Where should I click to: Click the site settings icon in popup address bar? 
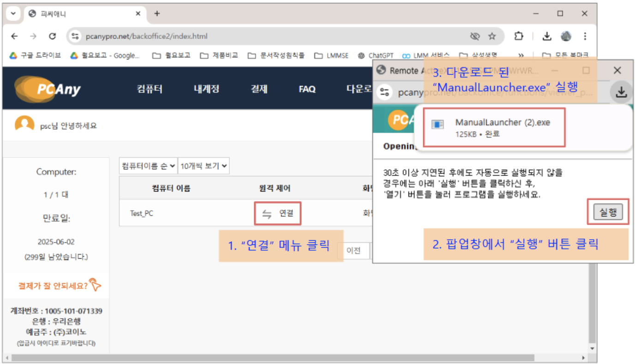pyautogui.click(x=385, y=92)
